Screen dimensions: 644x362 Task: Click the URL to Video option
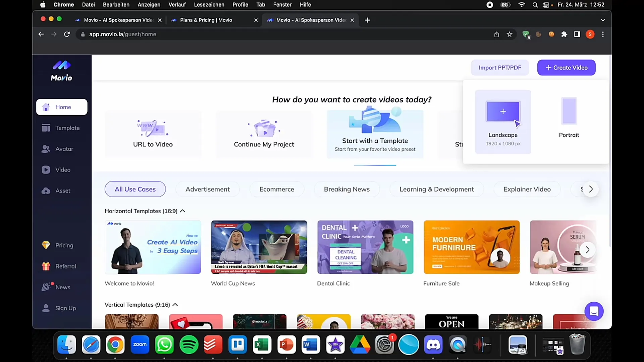[x=153, y=132]
